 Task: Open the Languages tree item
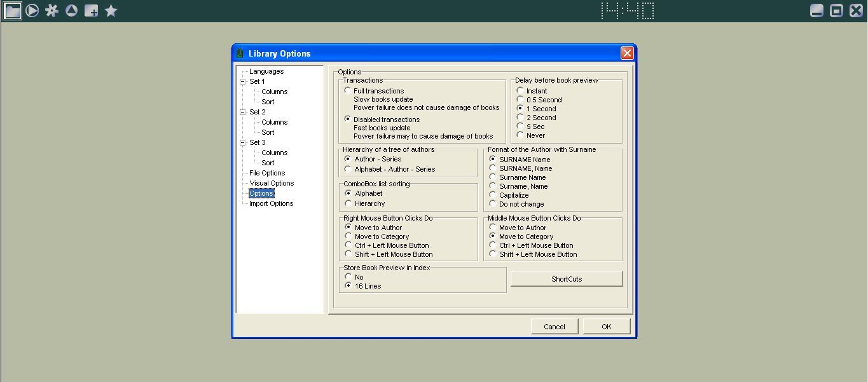[266, 71]
